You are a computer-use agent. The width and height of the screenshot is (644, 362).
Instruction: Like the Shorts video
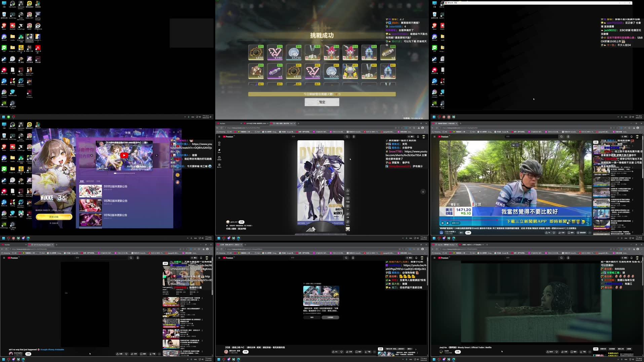tap(348, 191)
